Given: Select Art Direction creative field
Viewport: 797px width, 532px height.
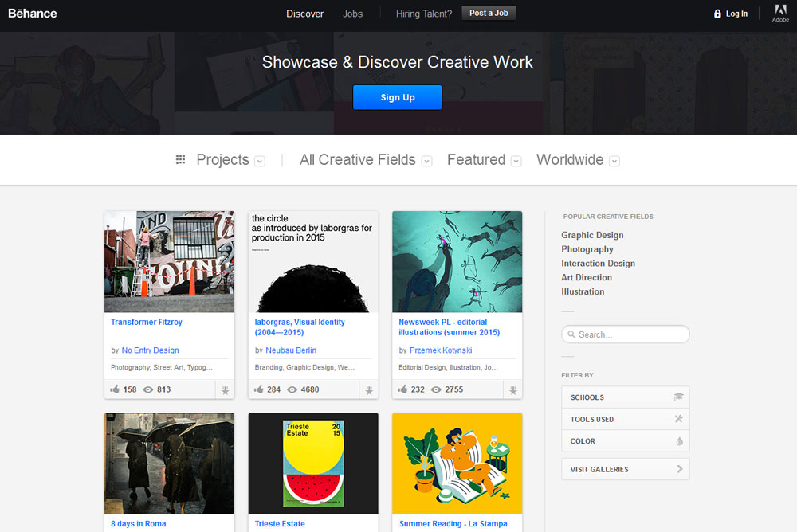Looking at the screenshot, I should point(587,277).
